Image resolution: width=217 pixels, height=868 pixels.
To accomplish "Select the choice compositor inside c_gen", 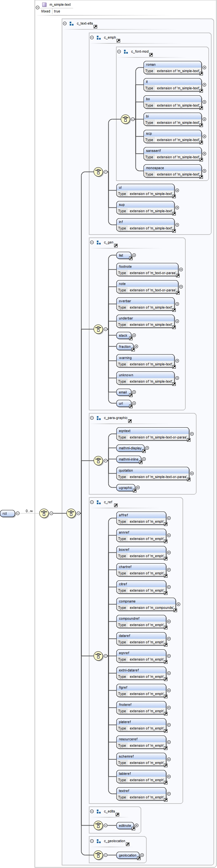I will (98, 329).
